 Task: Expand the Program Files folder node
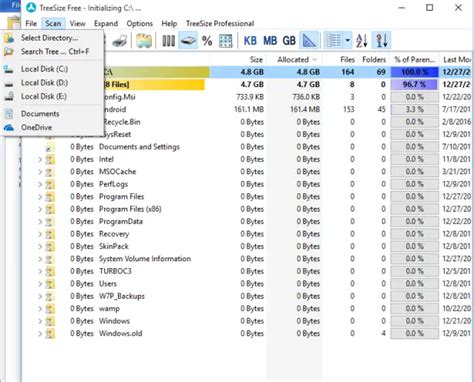point(40,197)
